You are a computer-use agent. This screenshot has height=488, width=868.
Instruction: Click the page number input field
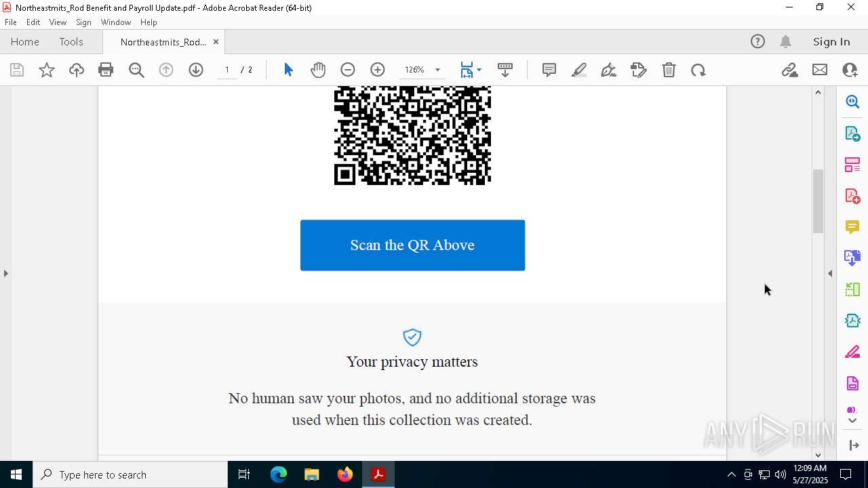coord(226,70)
